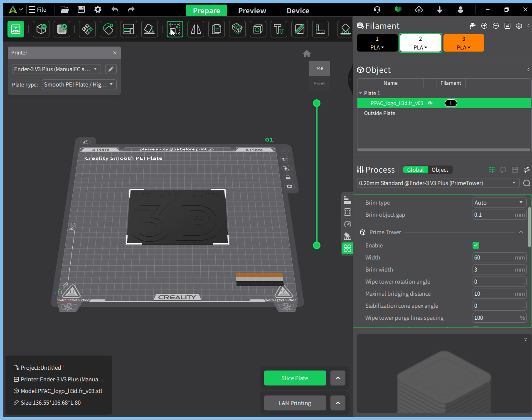Viewport: 532px width, 420px height.
Task: Click the hollow/drill cube tool
Action: point(258,29)
